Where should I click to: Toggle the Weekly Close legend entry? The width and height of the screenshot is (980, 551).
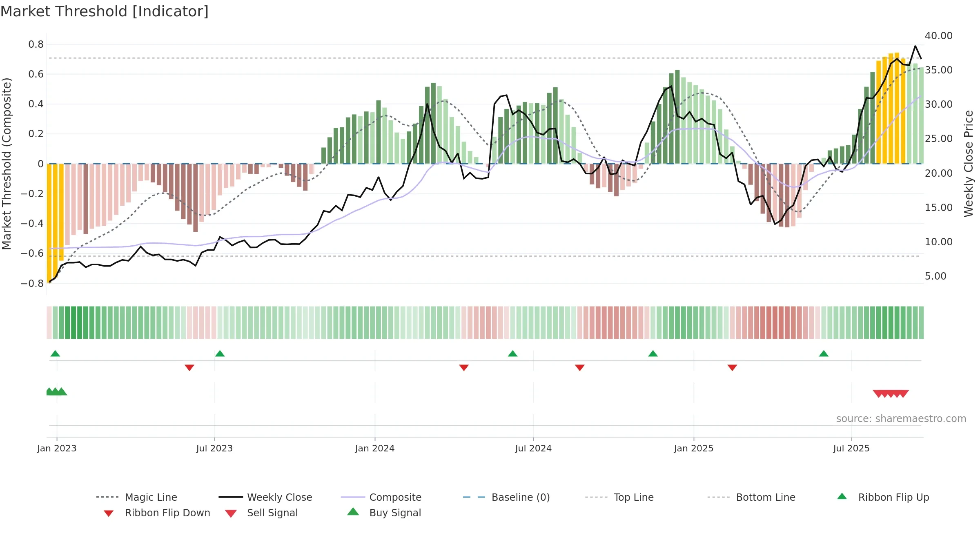point(265,497)
